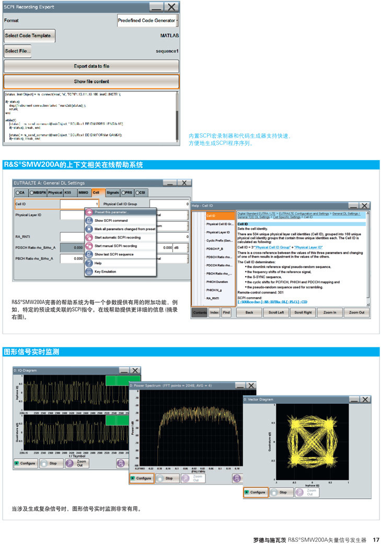Select the PRS radio tab
392x544 pixels.
coord(127,192)
